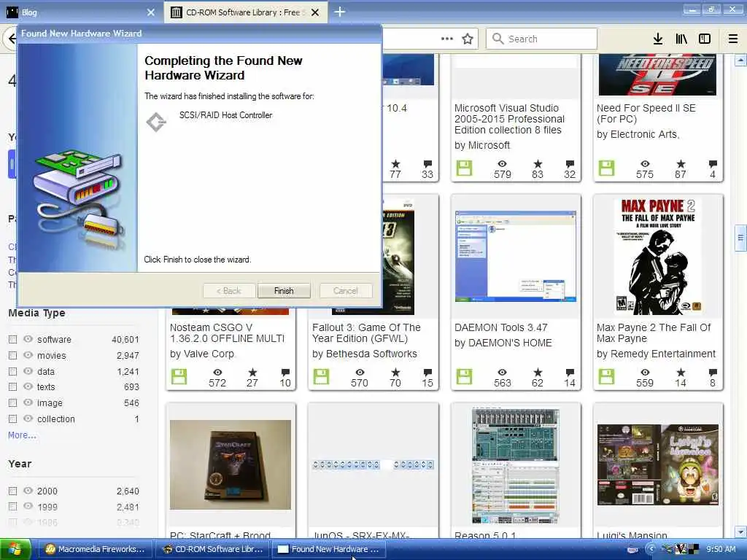Toggle the eye icon next to collection

[x=28, y=419]
